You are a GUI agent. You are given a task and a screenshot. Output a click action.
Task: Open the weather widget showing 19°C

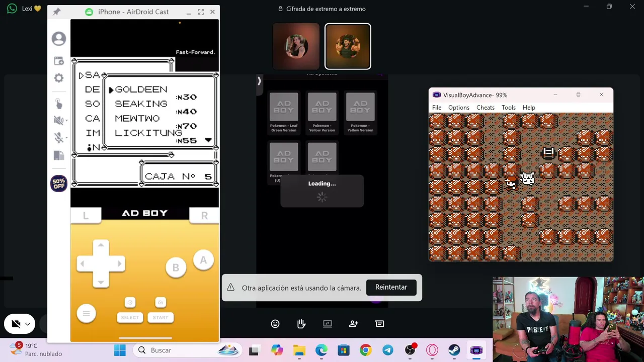pyautogui.click(x=36, y=350)
